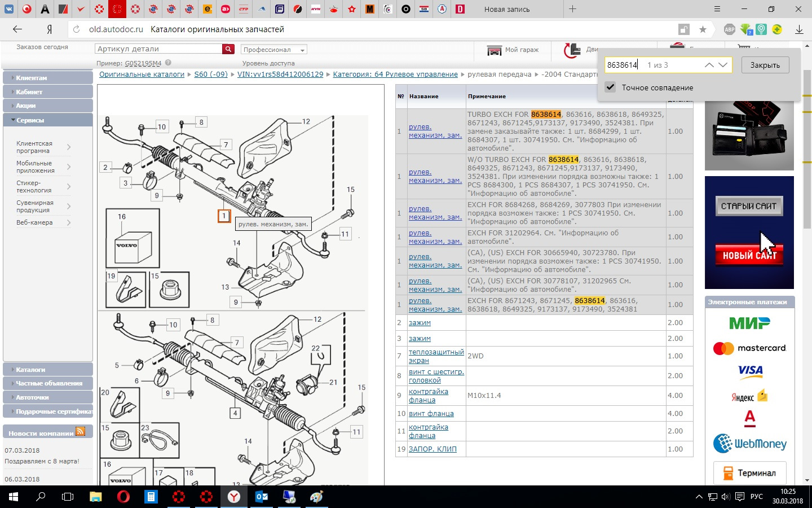Click the 'Терминал' payment logo
This screenshot has height=508, width=812.
749,473
